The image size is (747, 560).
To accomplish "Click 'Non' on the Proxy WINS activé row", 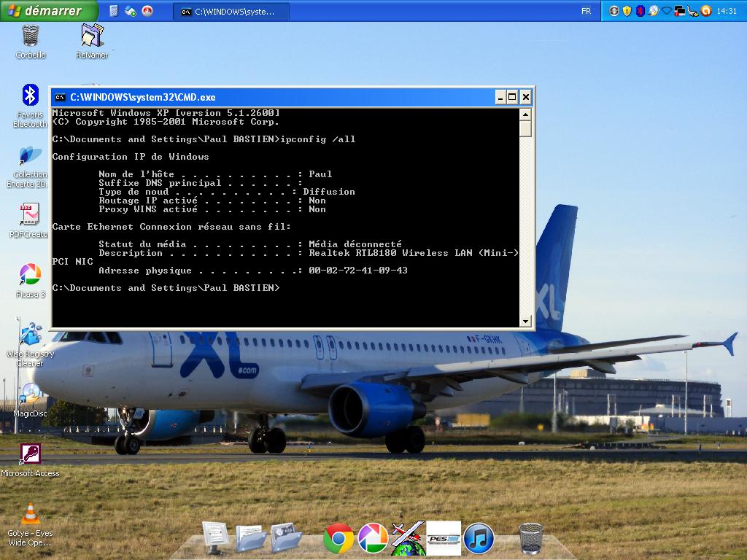I will tap(317, 209).
